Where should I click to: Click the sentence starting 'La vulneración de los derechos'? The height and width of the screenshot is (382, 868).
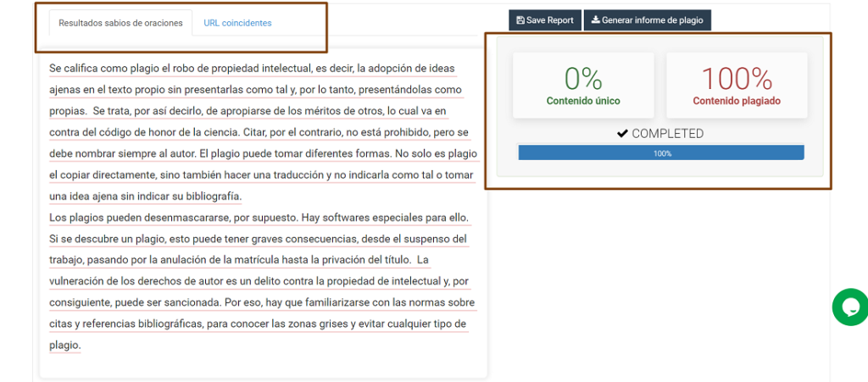pyautogui.click(x=254, y=281)
